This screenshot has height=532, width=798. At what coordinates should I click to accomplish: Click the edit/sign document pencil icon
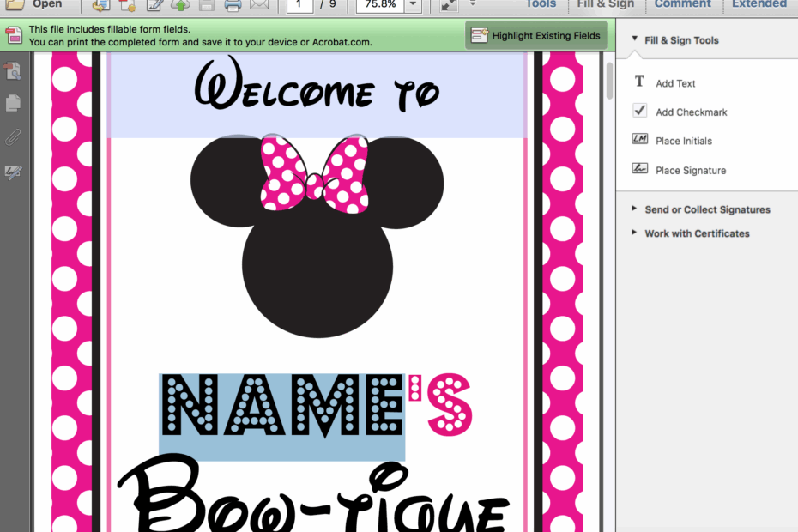point(154,5)
